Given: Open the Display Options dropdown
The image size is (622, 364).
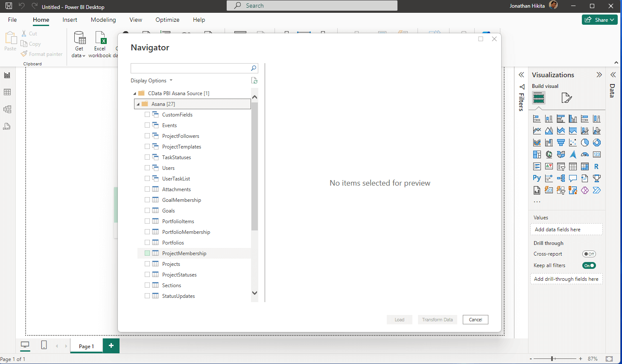Looking at the screenshot, I should (152, 81).
